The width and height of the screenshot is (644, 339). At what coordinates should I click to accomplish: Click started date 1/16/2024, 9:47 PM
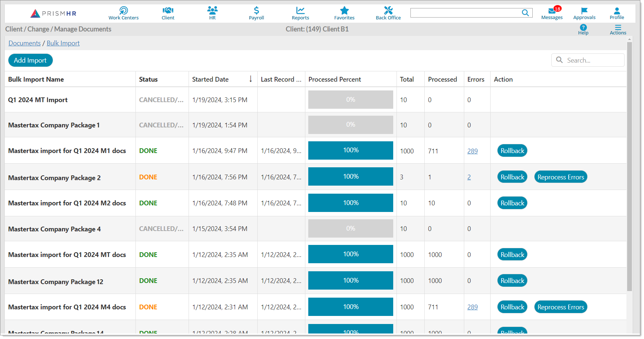[x=220, y=151]
